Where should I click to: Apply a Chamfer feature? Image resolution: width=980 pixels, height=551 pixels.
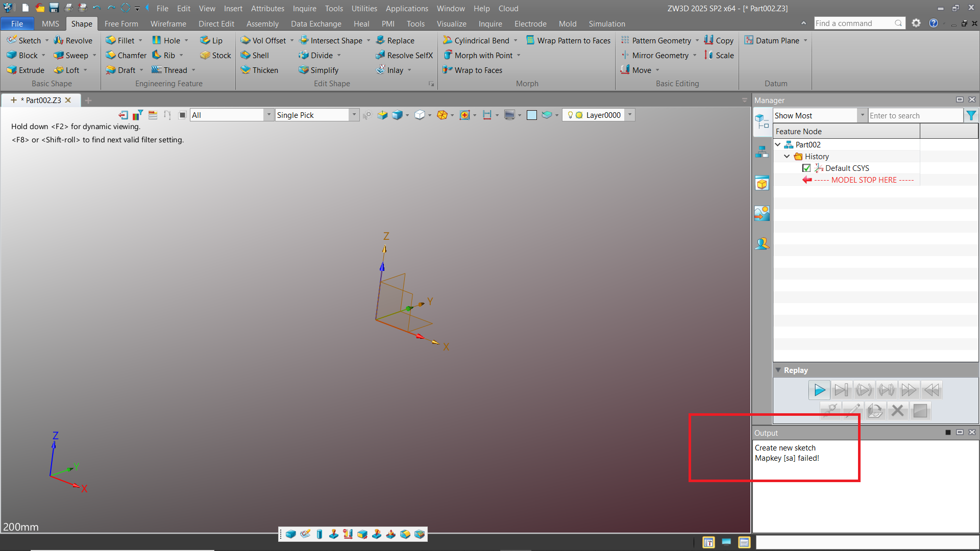(x=126, y=55)
